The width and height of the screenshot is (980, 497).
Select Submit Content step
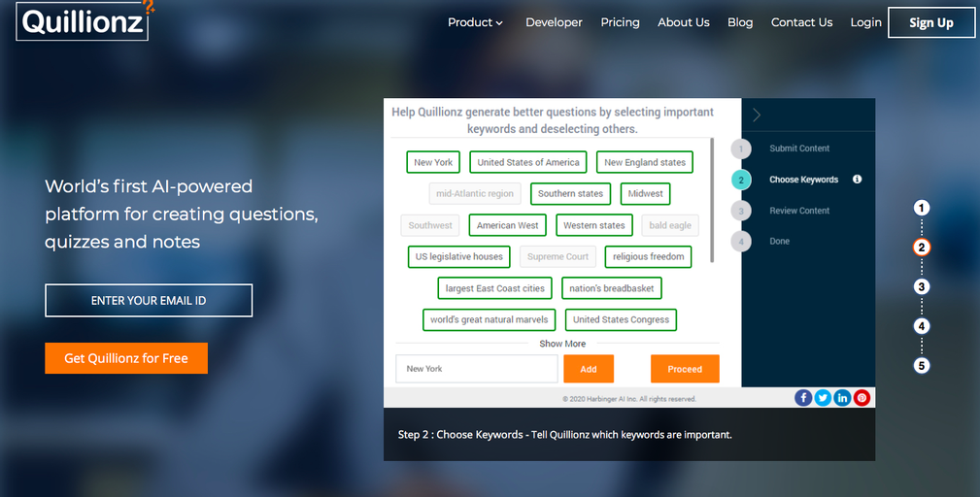click(799, 149)
